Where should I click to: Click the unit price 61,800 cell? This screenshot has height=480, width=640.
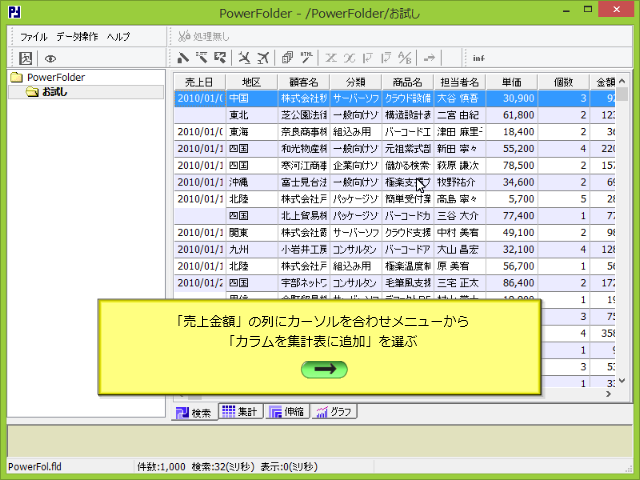click(511, 115)
